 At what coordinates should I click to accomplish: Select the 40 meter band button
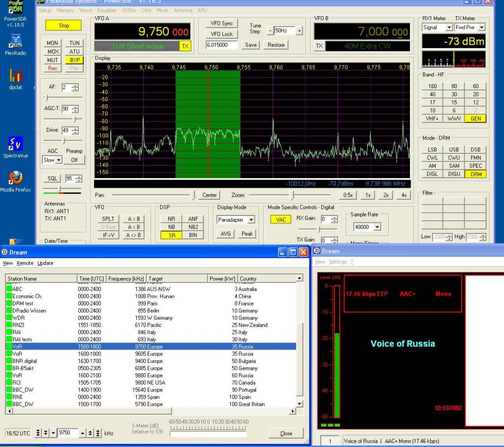point(432,94)
